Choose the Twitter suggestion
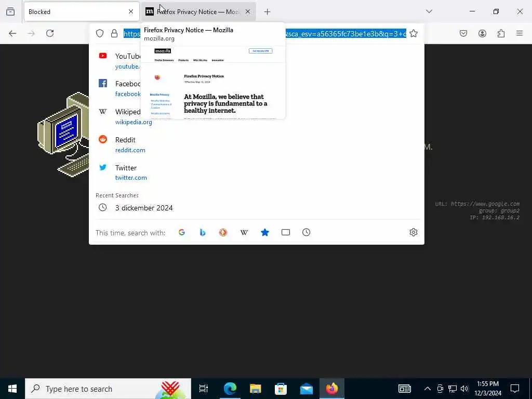The height and width of the screenshot is (399, 532). (257, 172)
